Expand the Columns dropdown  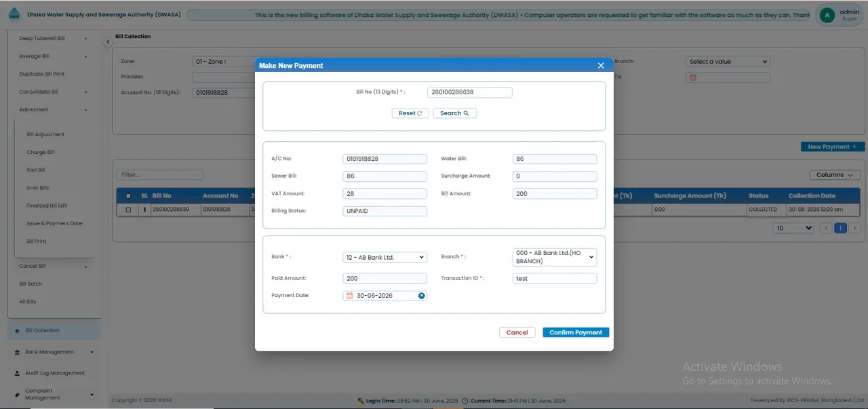click(835, 175)
